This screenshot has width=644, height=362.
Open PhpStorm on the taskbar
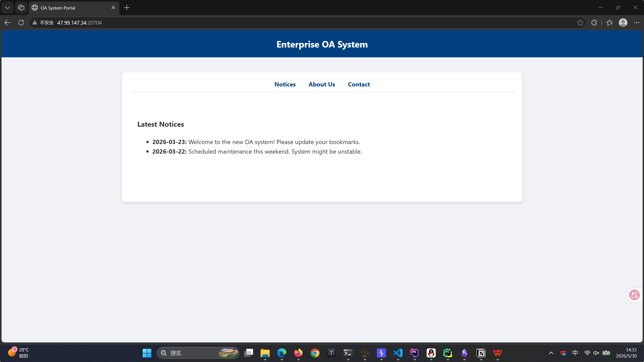[415, 353]
